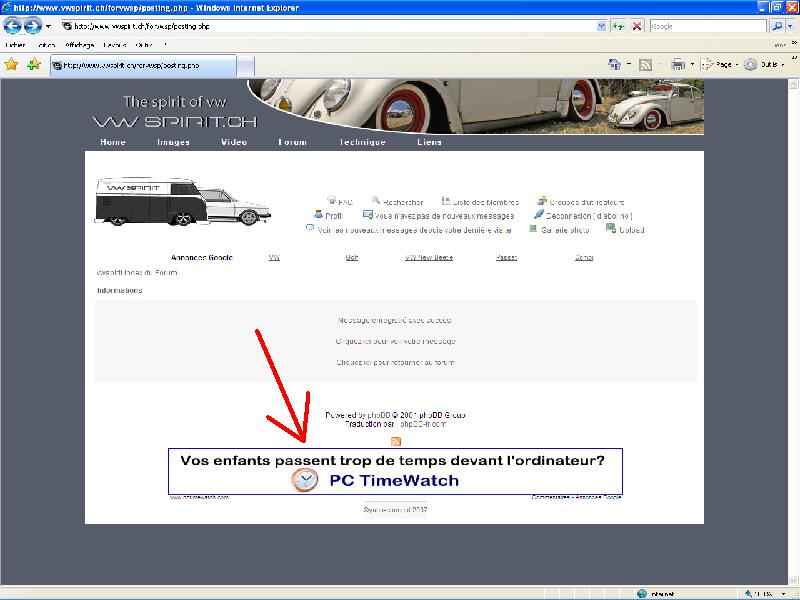The image size is (800, 600).
Task: Click the Home icon in command bar
Action: coord(614,65)
